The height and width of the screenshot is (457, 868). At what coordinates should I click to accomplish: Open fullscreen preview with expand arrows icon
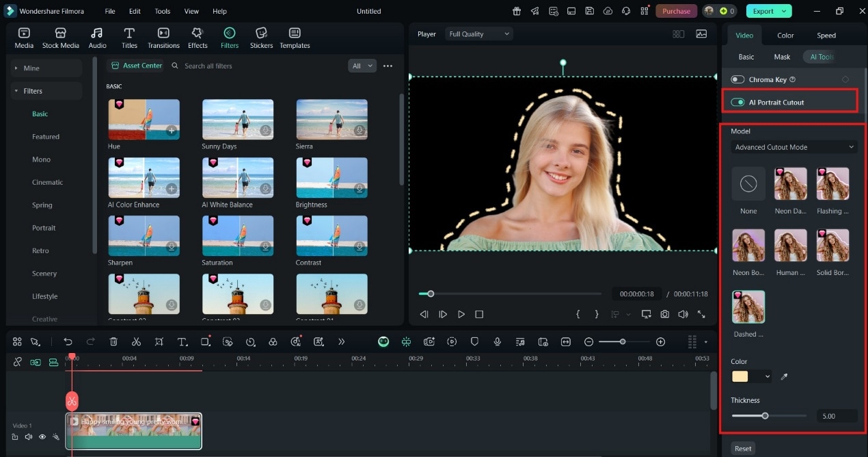[701, 314]
